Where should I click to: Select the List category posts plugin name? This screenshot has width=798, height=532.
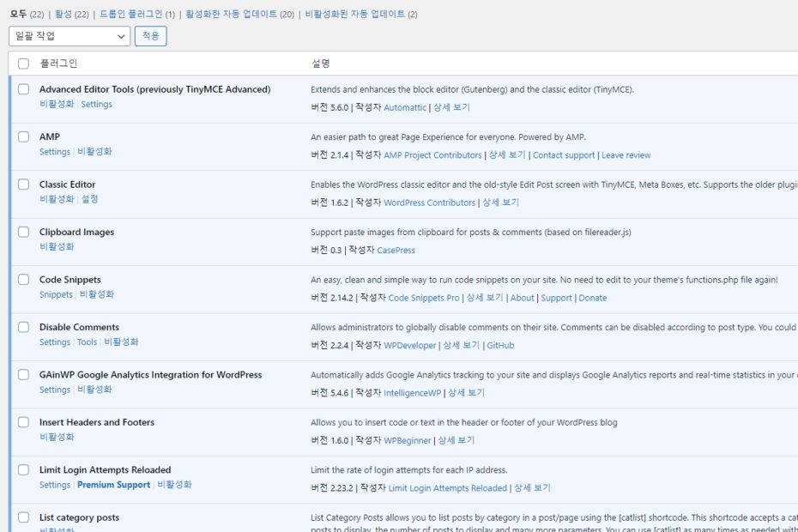pos(80,517)
